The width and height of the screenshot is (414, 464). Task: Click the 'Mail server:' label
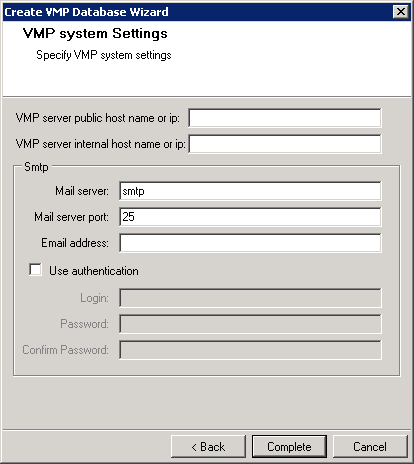pyautogui.click(x=82, y=191)
